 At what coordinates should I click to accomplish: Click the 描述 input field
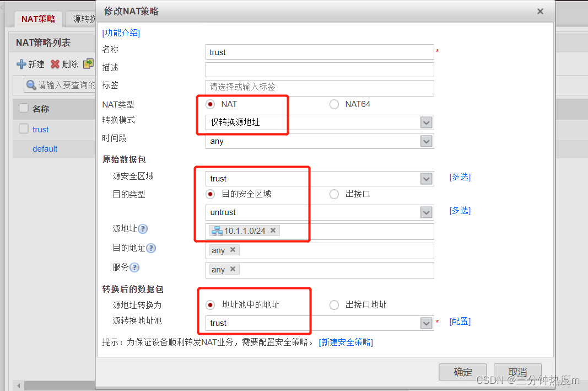tap(320, 70)
